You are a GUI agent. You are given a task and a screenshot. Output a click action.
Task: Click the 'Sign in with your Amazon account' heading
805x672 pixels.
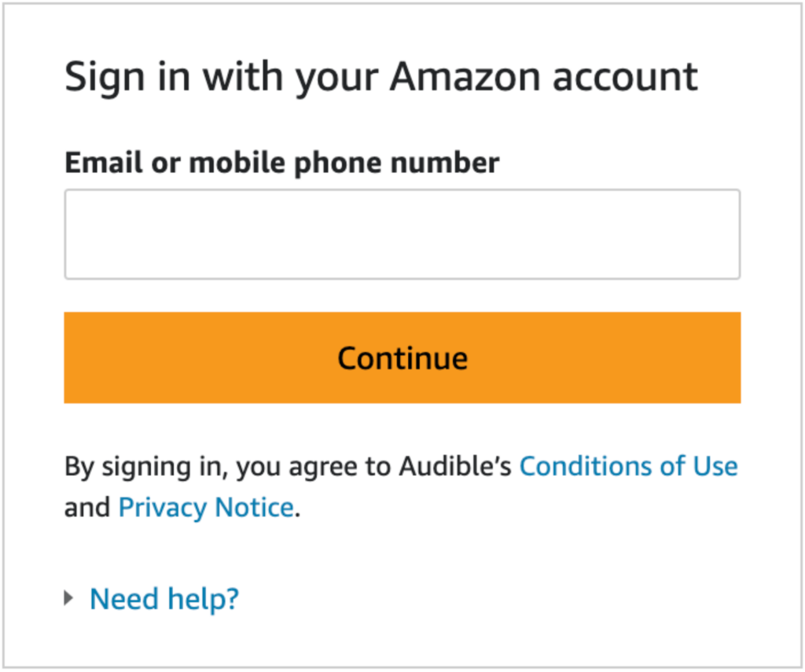tap(380, 77)
